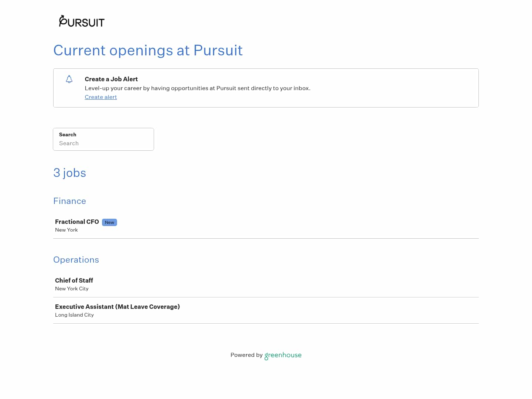
Task: Open the Fractional CFO job posting
Action: click(x=77, y=222)
